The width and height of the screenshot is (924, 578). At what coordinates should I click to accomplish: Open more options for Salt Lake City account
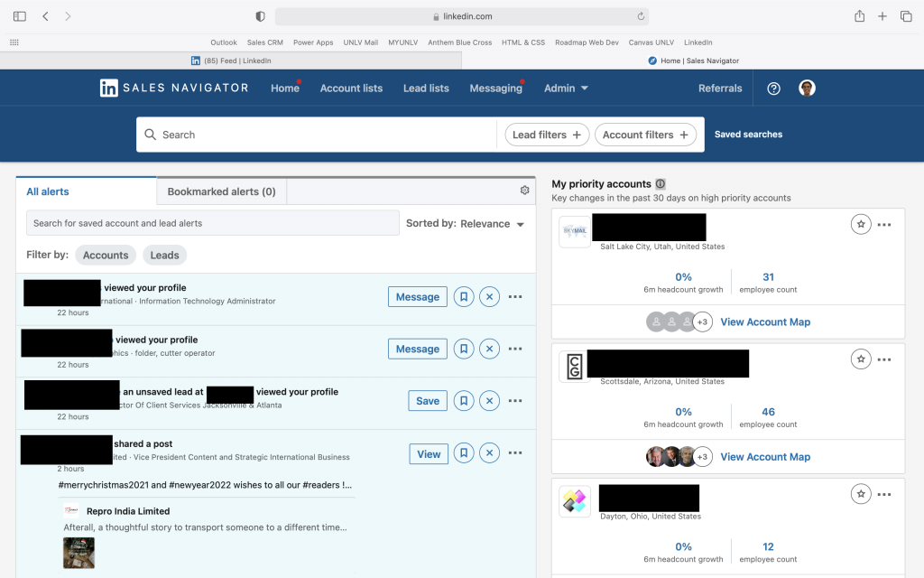pos(884,225)
